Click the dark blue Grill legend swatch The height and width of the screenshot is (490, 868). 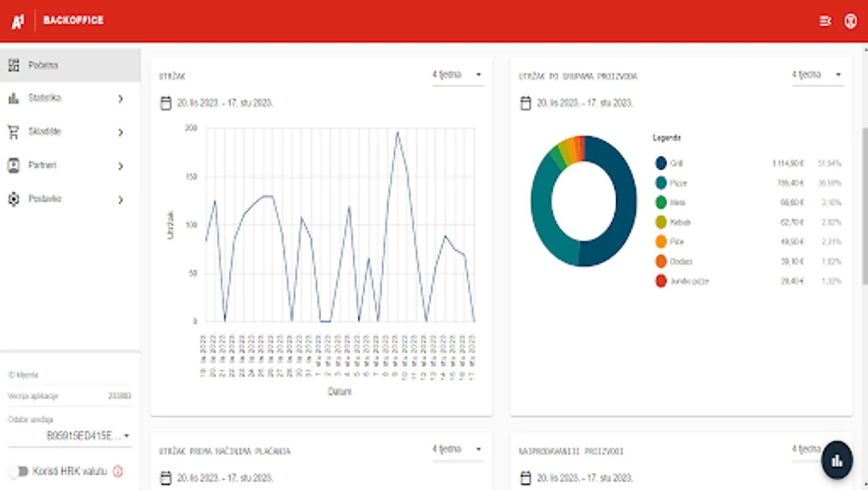pos(661,163)
